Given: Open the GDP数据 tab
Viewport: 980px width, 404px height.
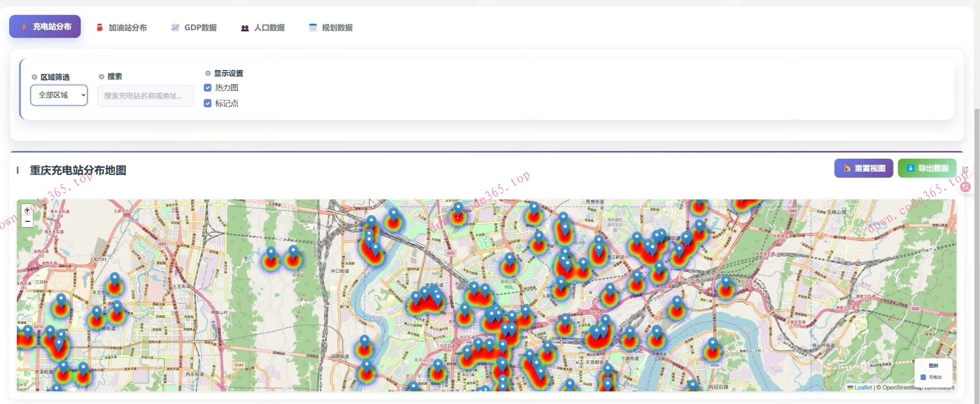Looking at the screenshot, I should (x=194, y=28).
